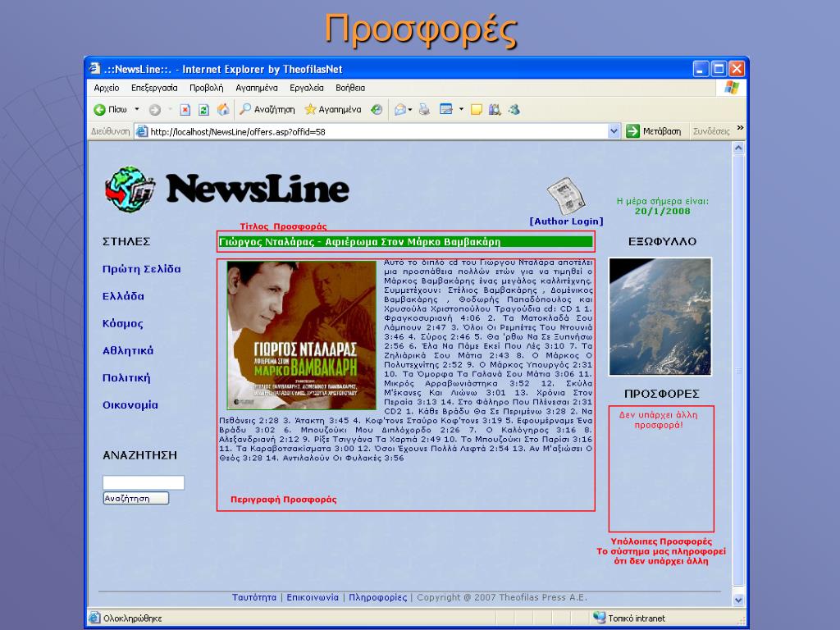Open the Back button history dropdown arrow
The image size is (840, 630).
click(137, 109)
